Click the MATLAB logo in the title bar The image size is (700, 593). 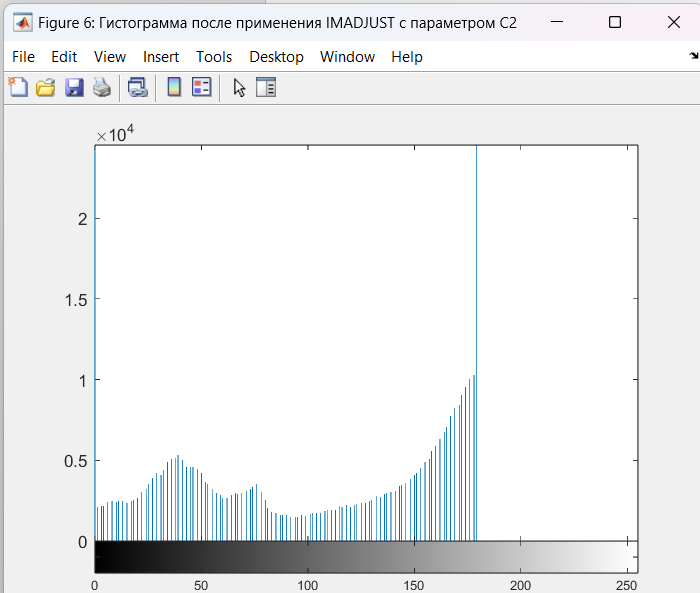22,22
